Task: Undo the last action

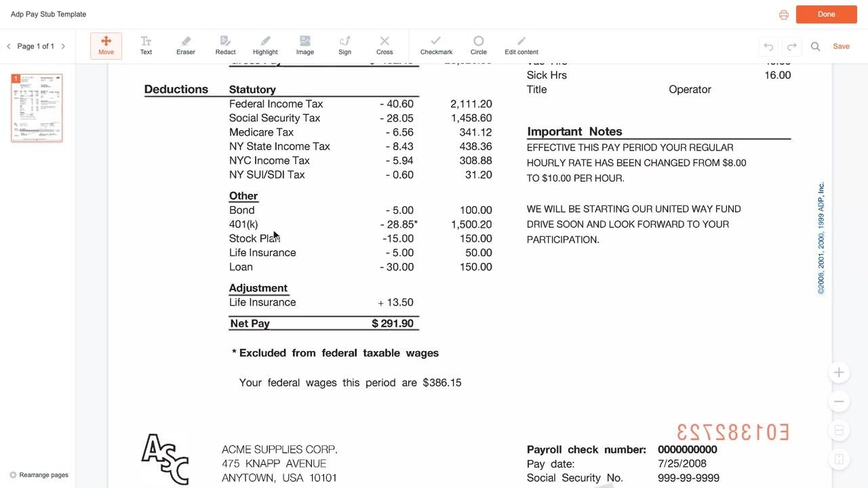Action: coord(768,47)
